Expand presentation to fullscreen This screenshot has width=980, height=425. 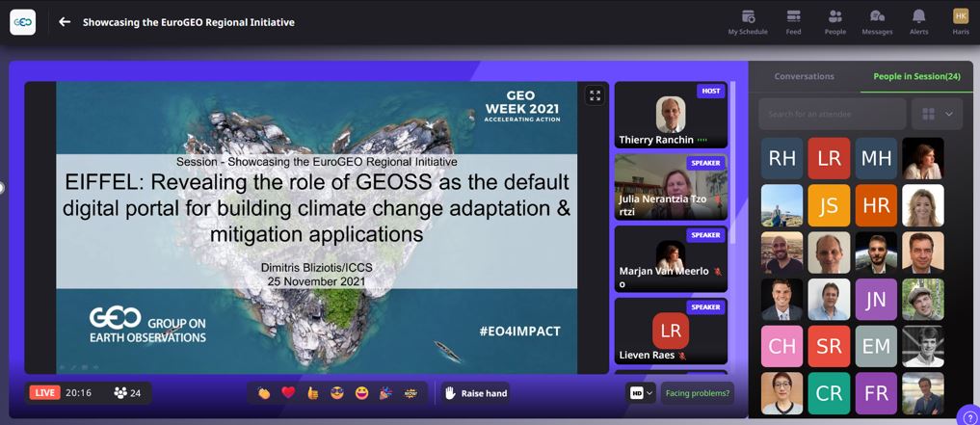tap(595, 95)
